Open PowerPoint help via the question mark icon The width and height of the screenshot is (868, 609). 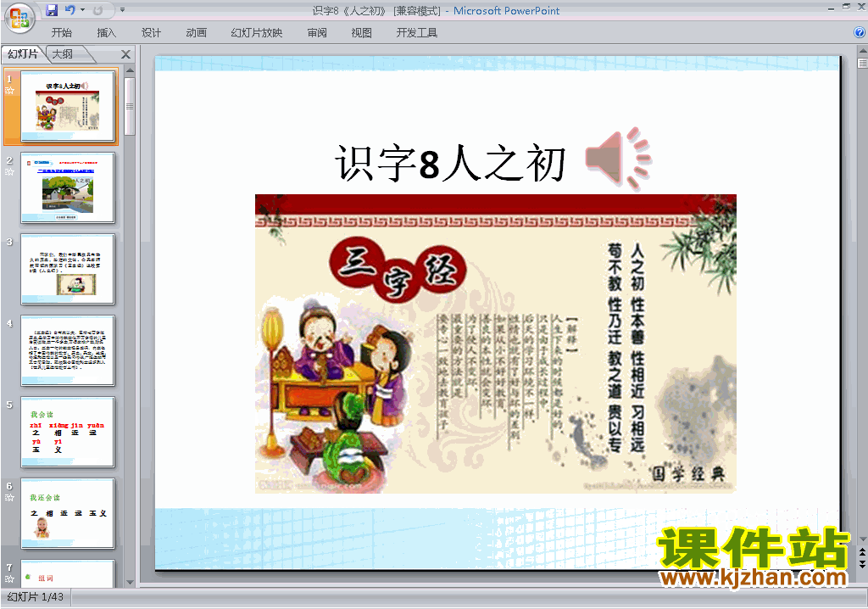click(860, 33)
